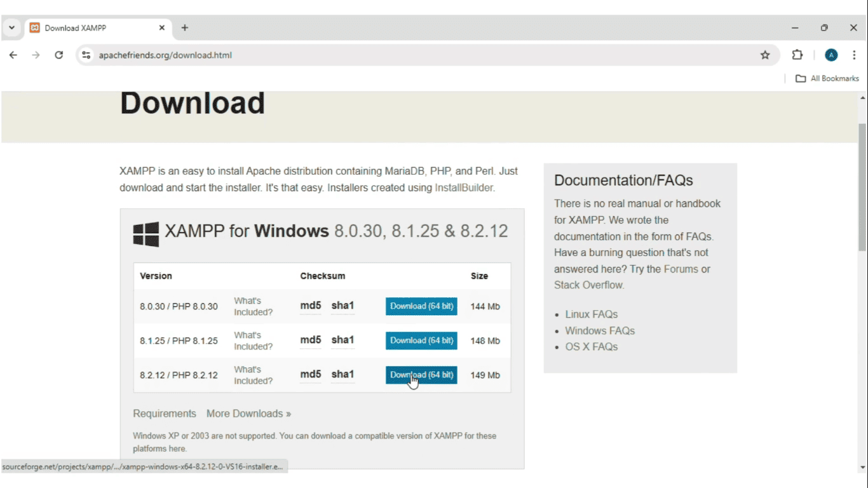868x488 pixels.
Task: Click the Size column header
Action: pos(479,276)
